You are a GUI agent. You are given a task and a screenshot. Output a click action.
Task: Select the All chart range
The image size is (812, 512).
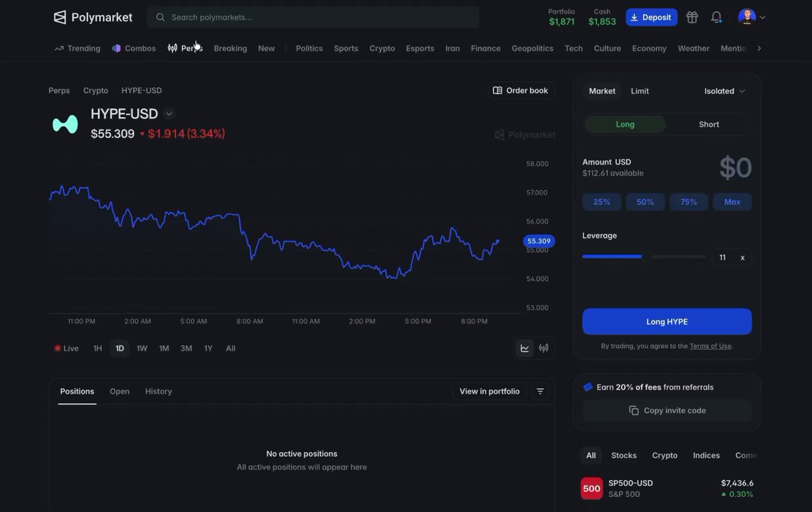pyautogui.click(x=231, y=348)
